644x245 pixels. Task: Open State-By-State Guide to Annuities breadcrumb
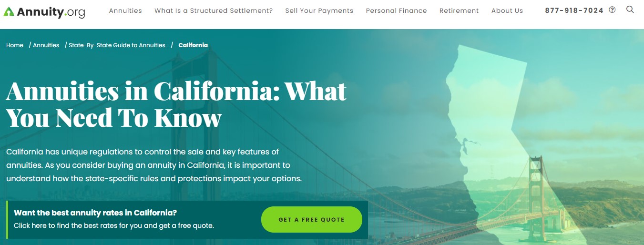click(x=117, y=45)
